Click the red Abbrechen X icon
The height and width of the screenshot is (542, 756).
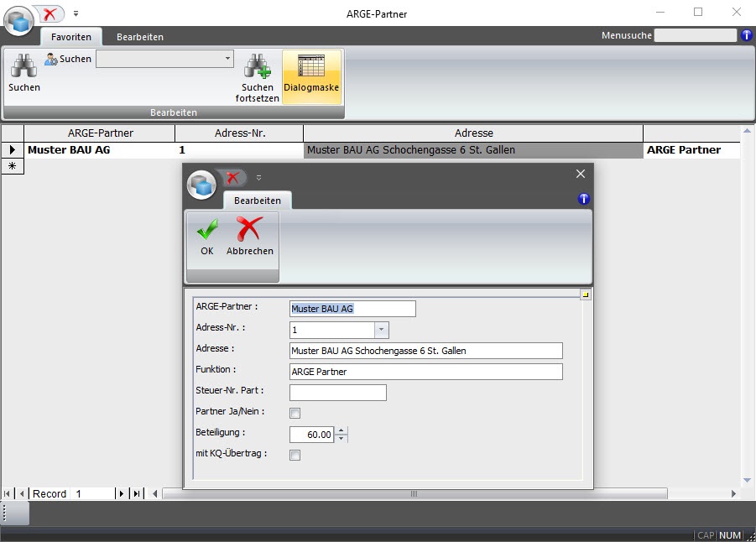(249, 229)
